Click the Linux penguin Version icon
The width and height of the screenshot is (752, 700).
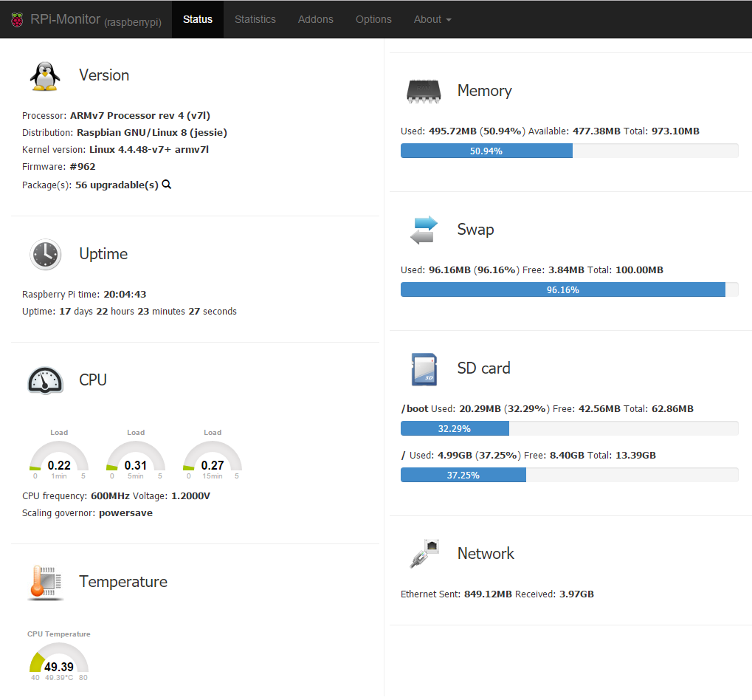point(45,75)
